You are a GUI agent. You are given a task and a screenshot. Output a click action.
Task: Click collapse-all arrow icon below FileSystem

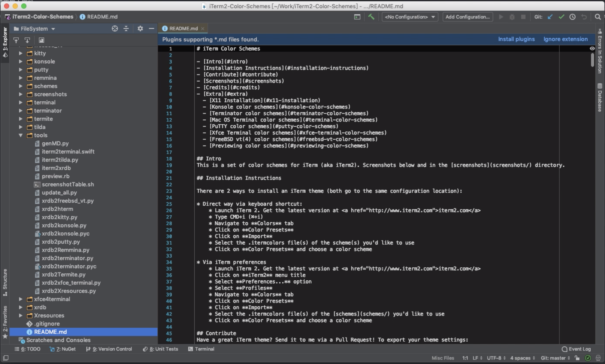click(x=27, y=40)
